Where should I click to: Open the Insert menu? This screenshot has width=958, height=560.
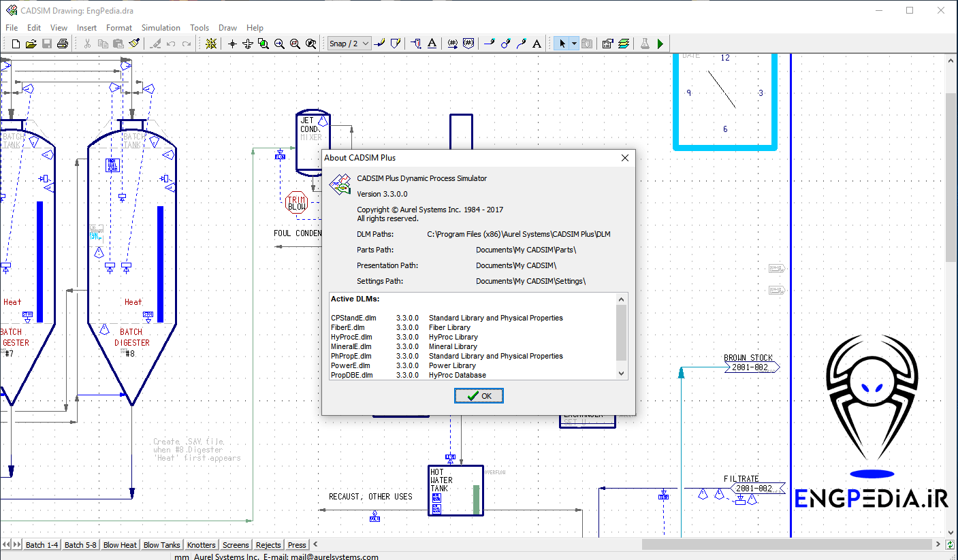pyautogui.click(x=86, y=28)
